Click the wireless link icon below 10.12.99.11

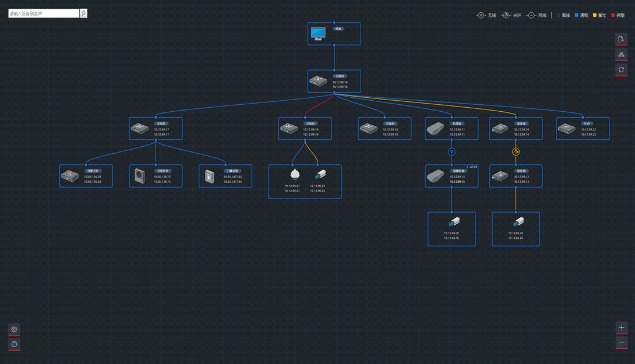pyautogui.click(x=451, y=152)
